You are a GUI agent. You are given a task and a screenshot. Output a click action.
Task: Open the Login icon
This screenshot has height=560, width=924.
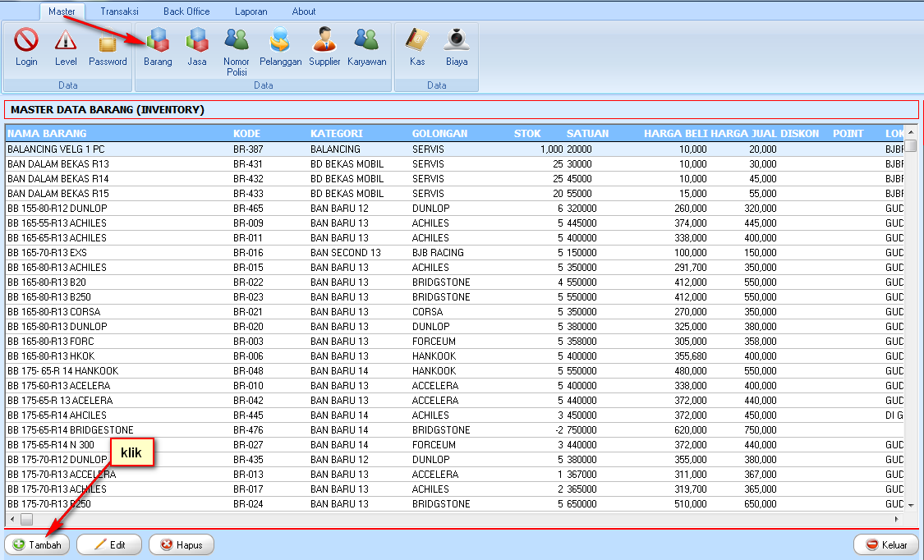(x=25, y=45)
